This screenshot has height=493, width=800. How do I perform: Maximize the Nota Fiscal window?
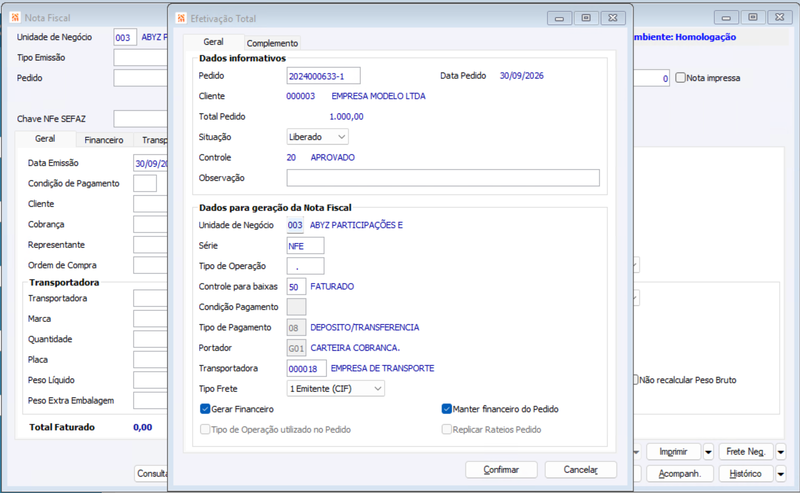[x=753, y=17]
